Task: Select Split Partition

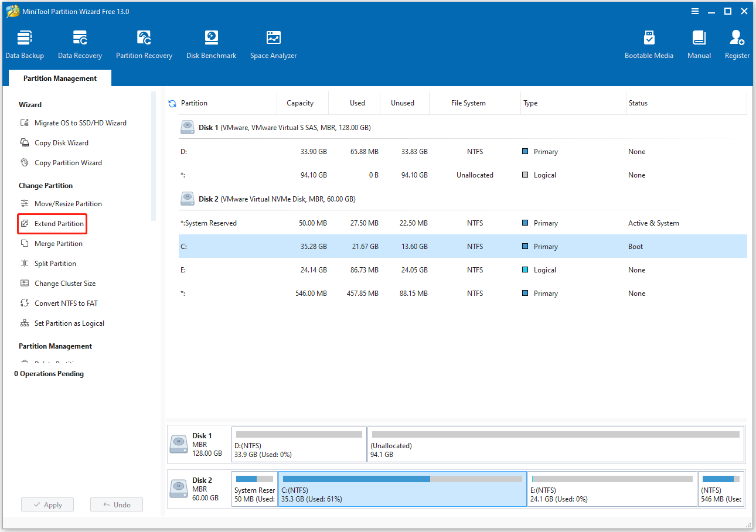Action: (55, 263)
